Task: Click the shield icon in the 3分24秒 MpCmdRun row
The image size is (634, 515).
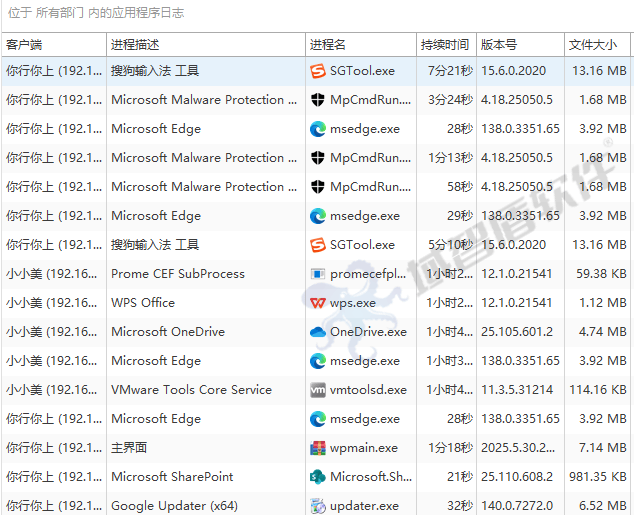Action: [318, 100]
